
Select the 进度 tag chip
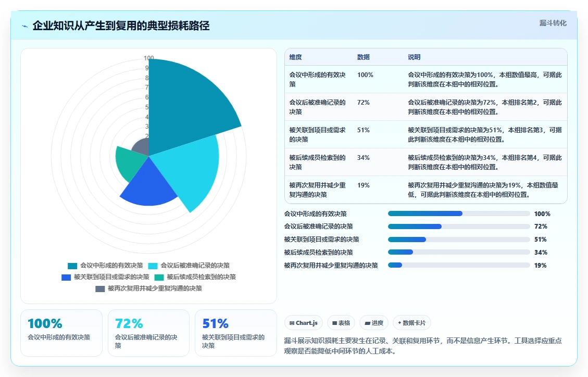tap(374, 323)
